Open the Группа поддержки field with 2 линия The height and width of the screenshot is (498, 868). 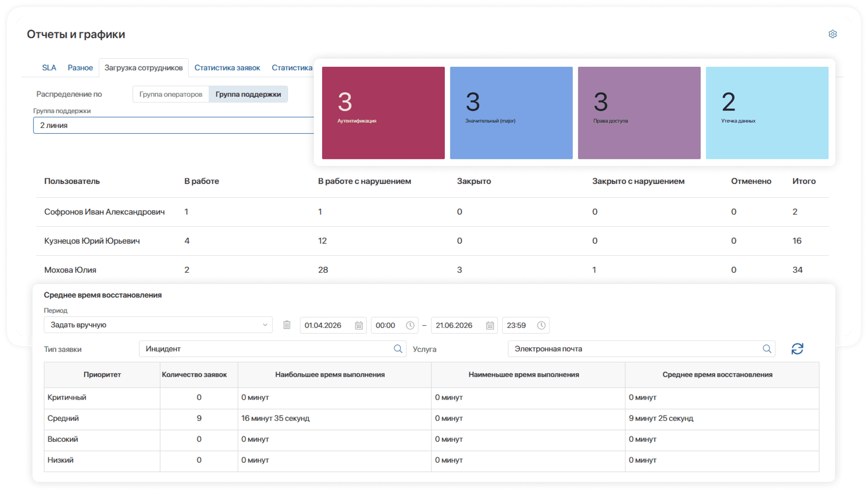[x=174, y=125]
